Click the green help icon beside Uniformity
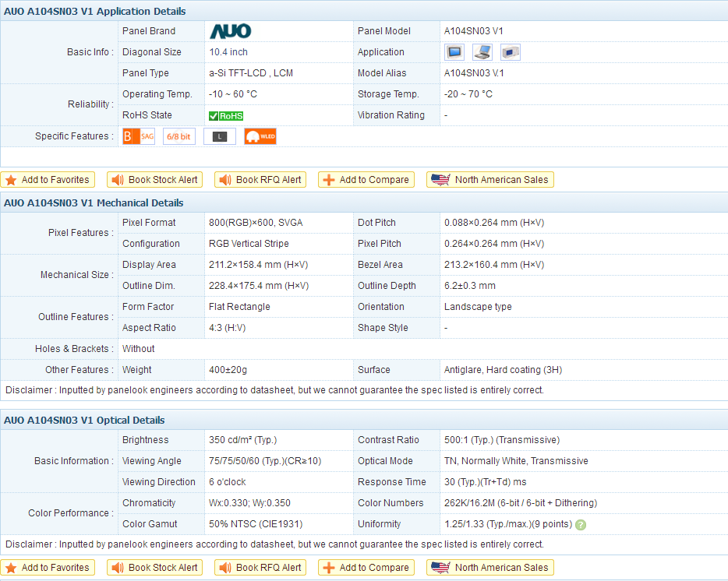Viewport: 728px width, 581px height. coord(581,525)
